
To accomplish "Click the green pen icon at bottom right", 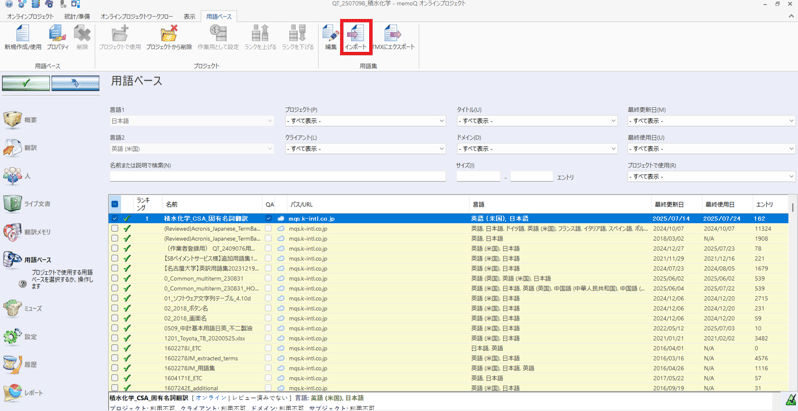I will 790,399.
